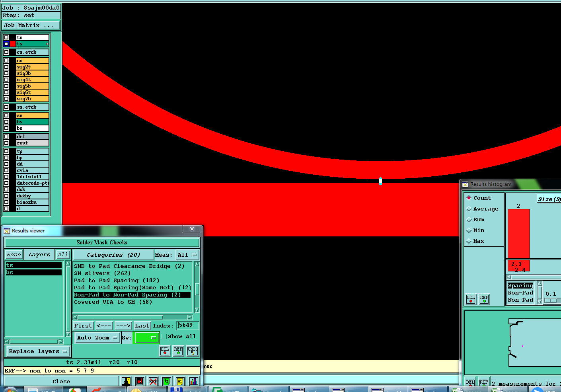Select Average radio option in histogram
This screenshot has height=392, width=561.
click(469, 209)
